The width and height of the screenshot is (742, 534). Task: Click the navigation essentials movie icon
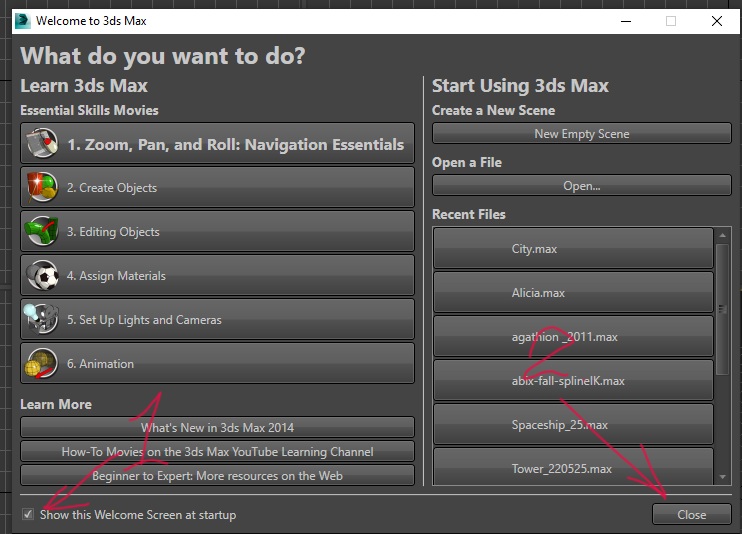point(42,143)
